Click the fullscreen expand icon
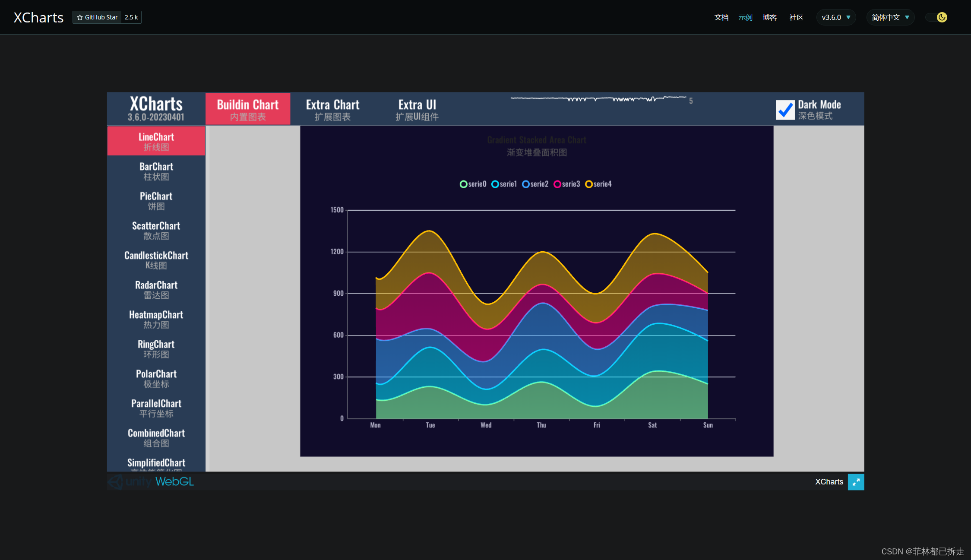 tap(855, 482)
